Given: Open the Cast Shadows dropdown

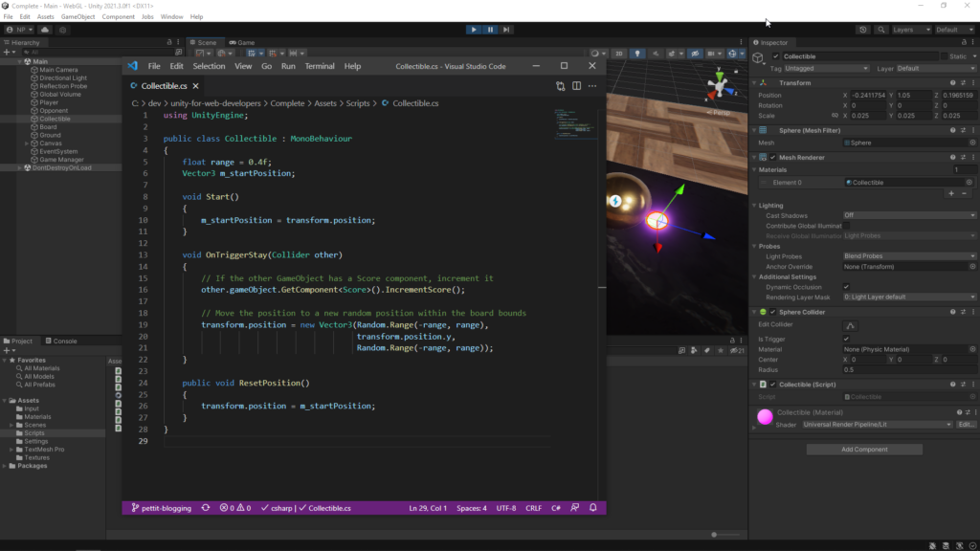Looking at the screenshot, I should (x=908, y=215).
